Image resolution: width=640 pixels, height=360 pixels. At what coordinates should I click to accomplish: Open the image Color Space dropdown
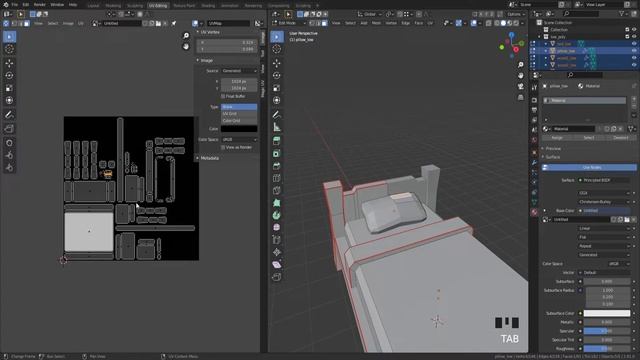[x=239, y=140]
